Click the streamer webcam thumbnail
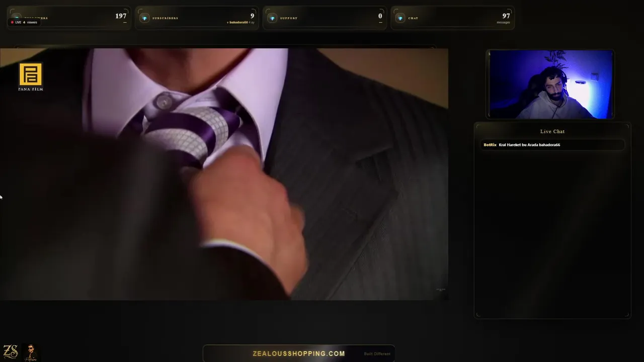Viewport: 644px width, 362px height. click(x=550, y=84)
